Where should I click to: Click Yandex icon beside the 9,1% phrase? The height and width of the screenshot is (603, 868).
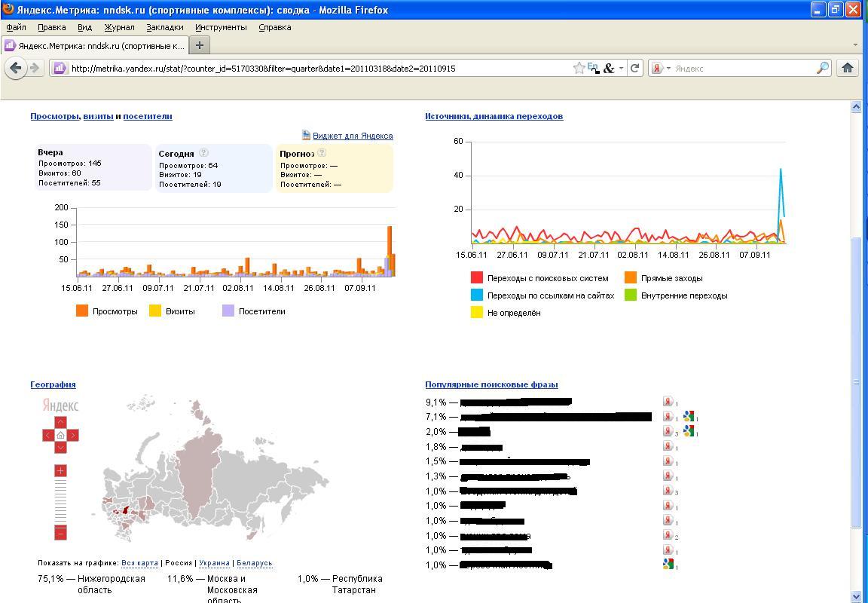[668, 402]
